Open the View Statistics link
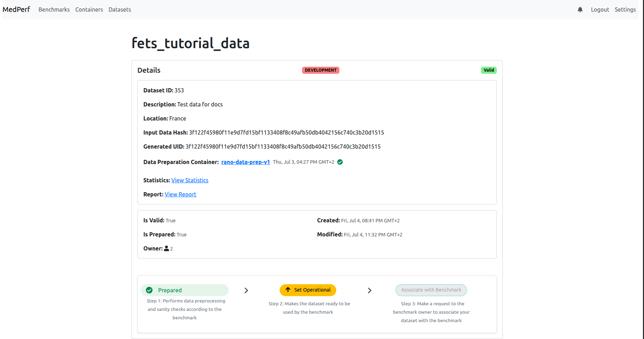Image resolution: width=644 pixels, height=339 pixels. tap(190, 180)
